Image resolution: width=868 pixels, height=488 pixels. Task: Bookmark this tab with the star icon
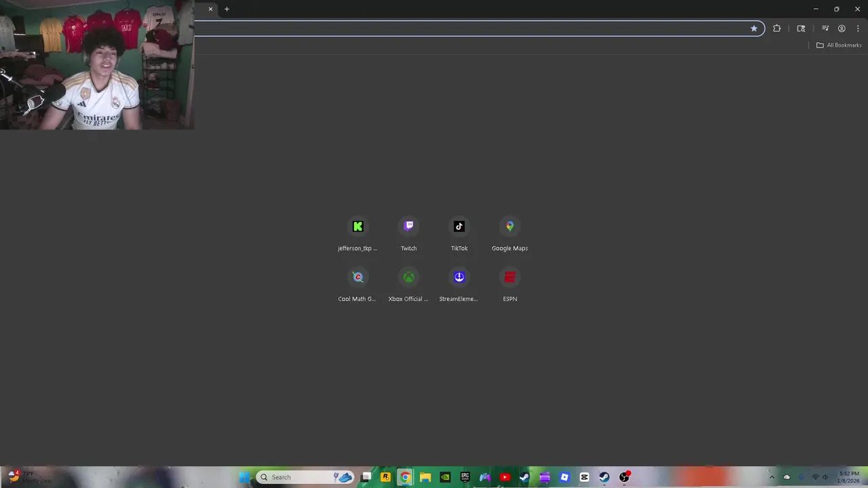pyautogui.click(x=753, y=28)
